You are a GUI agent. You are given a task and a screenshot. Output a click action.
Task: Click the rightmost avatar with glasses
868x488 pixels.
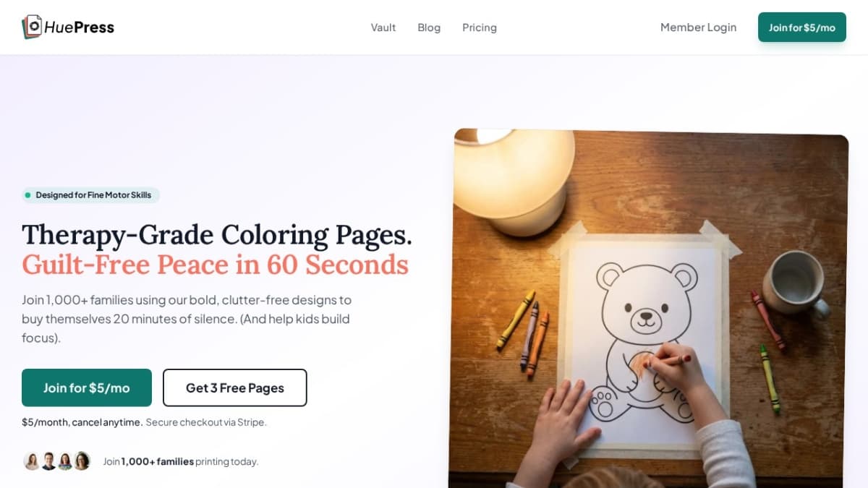coord(82,461)
